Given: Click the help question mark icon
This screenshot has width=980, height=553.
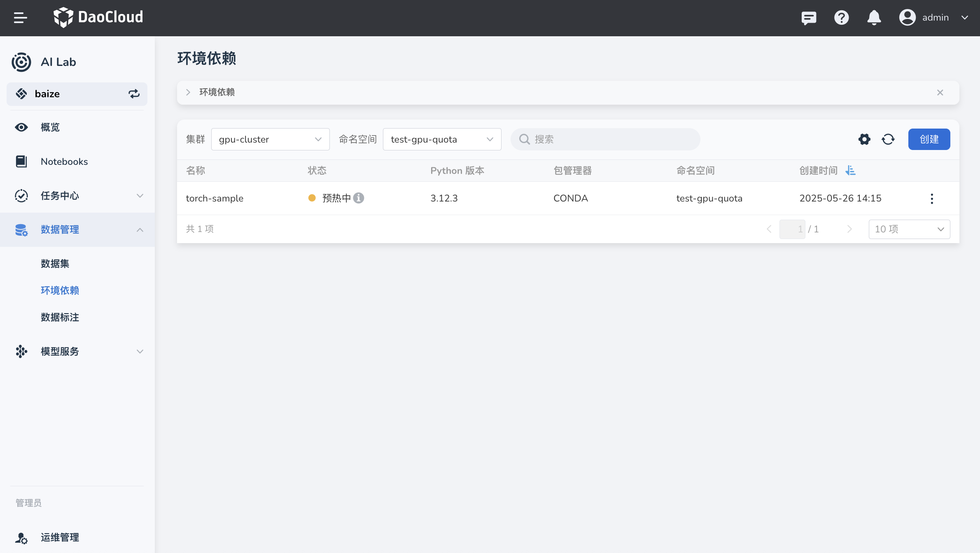Looking at the screenshot, I should click(x=841, y=18).
